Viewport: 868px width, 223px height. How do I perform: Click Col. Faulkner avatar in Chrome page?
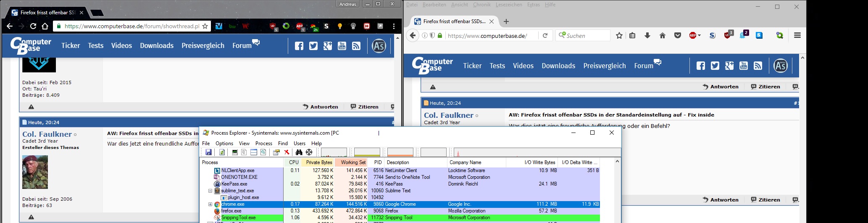coord(35,172)
